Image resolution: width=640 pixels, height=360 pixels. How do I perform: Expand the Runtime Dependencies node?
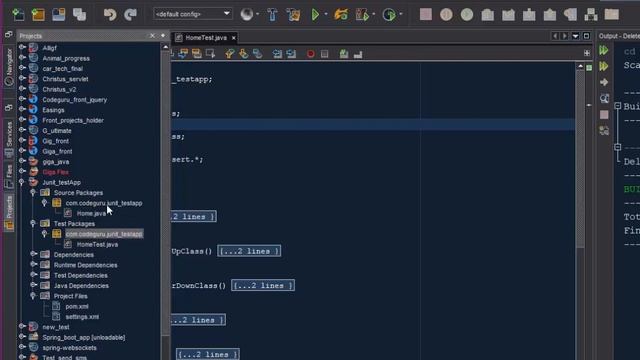tap(34, 264)
